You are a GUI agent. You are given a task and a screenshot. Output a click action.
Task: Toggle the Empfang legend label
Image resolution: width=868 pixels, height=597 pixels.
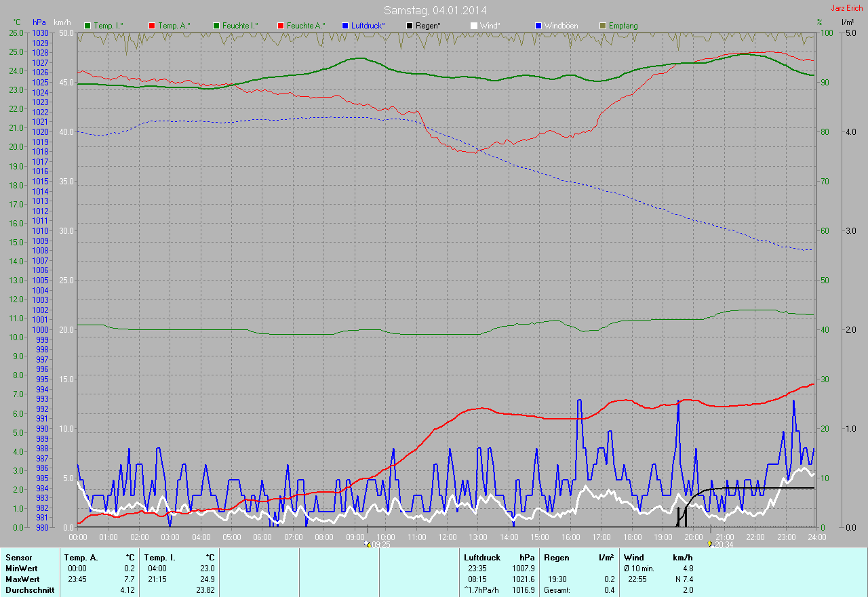[623, 26]
